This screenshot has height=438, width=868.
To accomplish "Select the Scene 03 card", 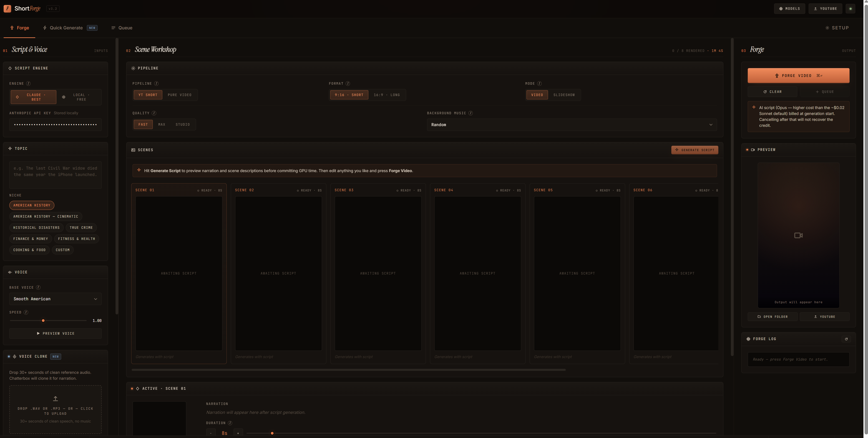I will (378, 274).
